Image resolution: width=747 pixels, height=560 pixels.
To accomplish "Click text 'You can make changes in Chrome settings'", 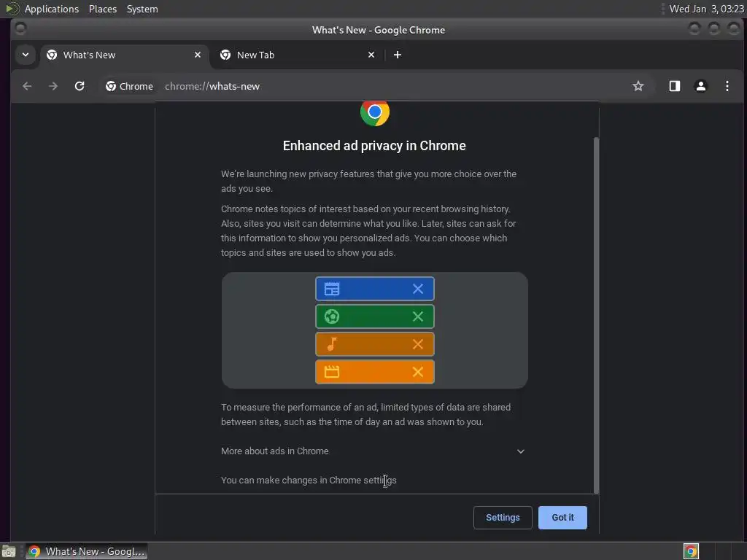I will coord(309,480).
